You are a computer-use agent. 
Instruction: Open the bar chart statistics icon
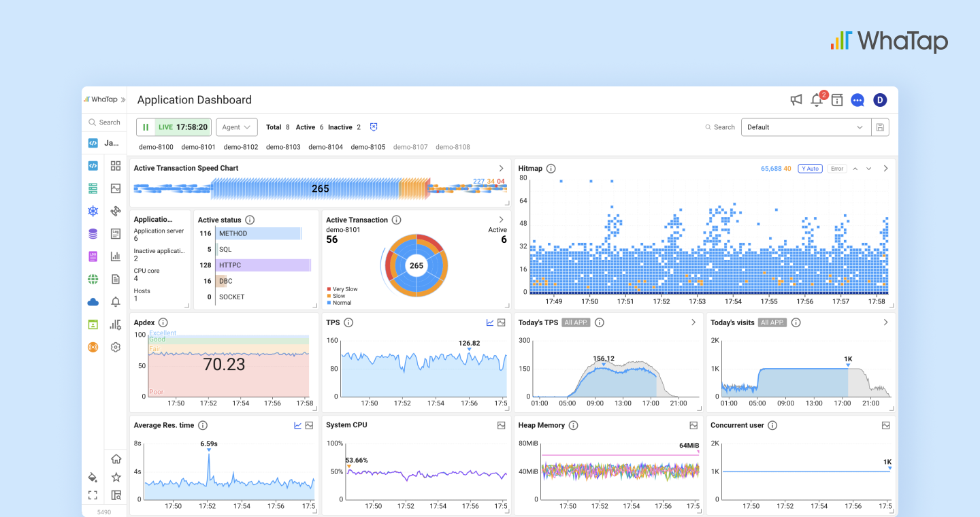(x=116, y=256)
